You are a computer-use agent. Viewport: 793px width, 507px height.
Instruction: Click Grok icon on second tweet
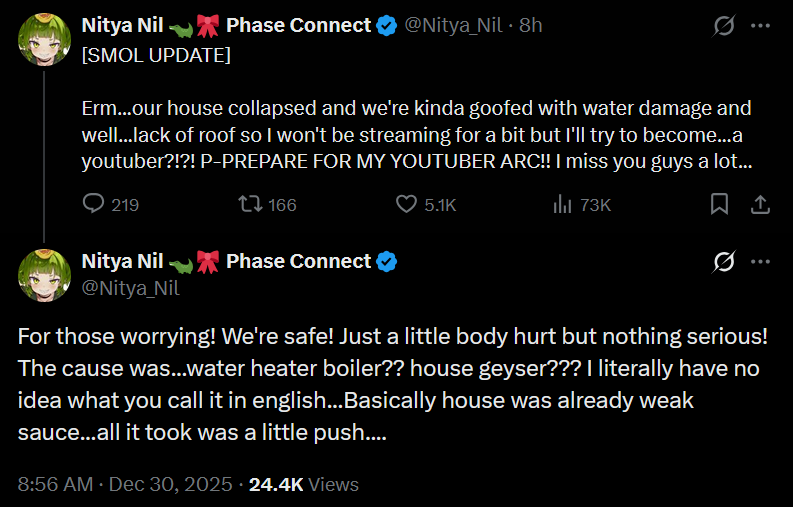[720, 262]
